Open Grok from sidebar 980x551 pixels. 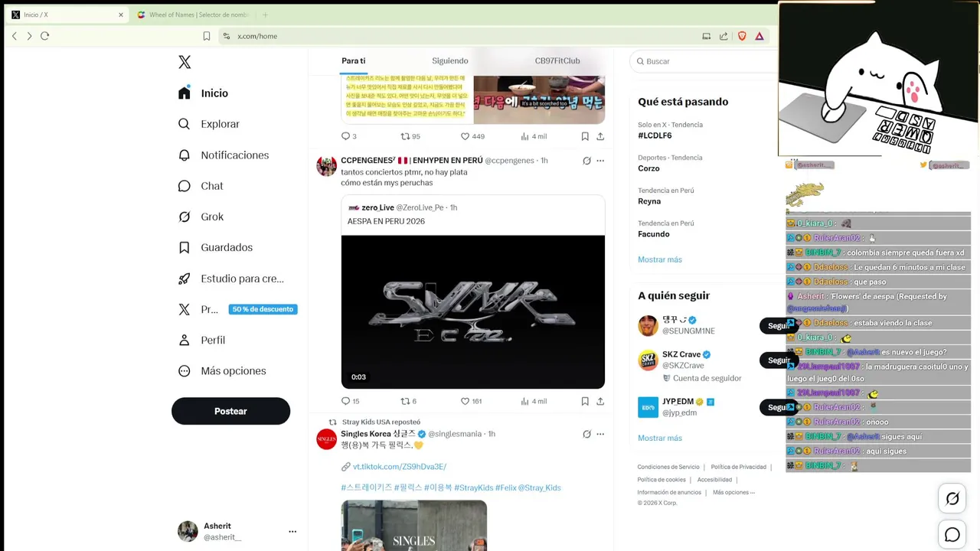[x=200, y=217]
